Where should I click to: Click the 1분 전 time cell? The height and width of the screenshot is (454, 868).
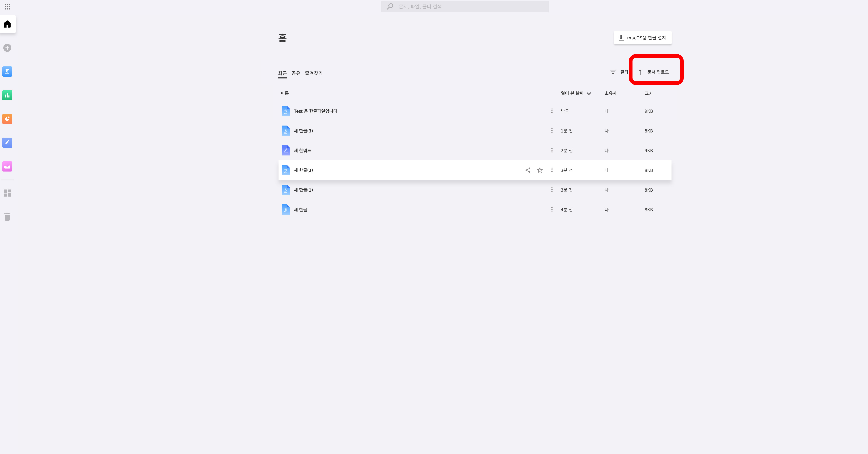[567, 131]
